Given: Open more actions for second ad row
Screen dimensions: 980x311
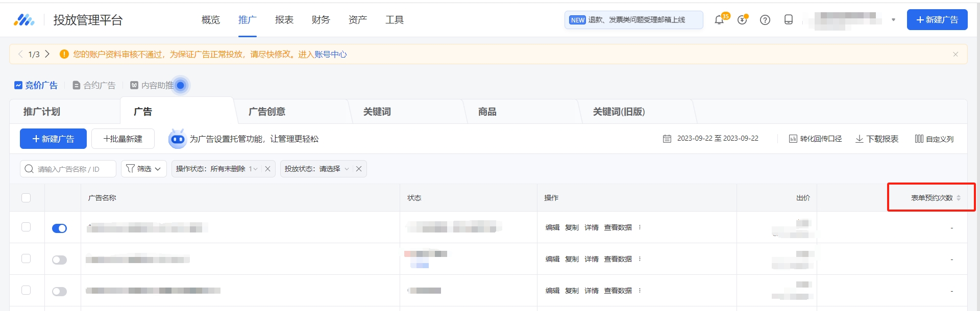Looking at the screenshot, I should (640, 259).
